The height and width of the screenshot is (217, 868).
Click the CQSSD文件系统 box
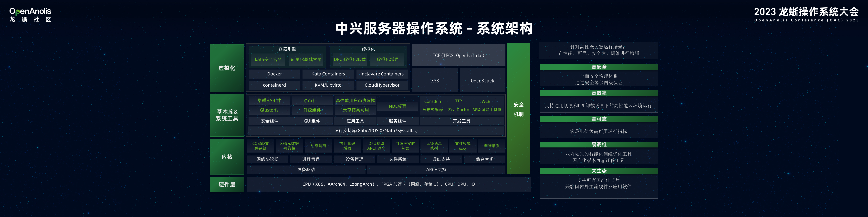[x=261, y=146]
